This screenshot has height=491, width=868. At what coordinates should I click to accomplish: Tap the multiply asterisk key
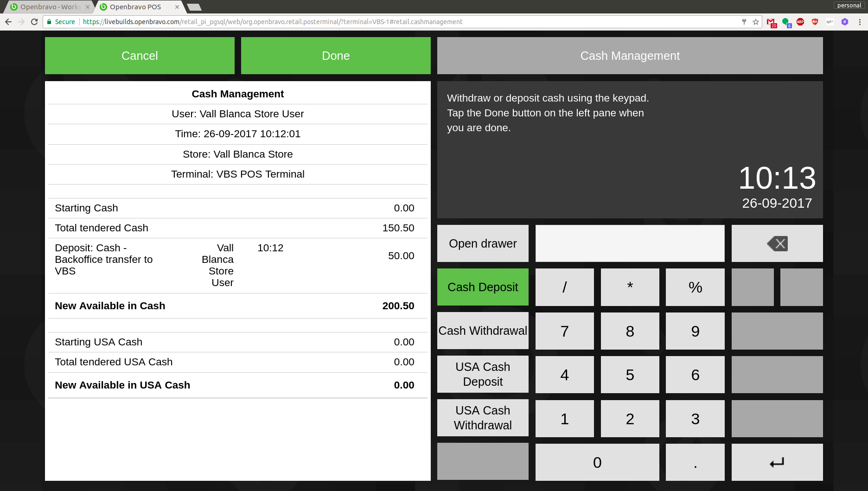pos(630,287)
